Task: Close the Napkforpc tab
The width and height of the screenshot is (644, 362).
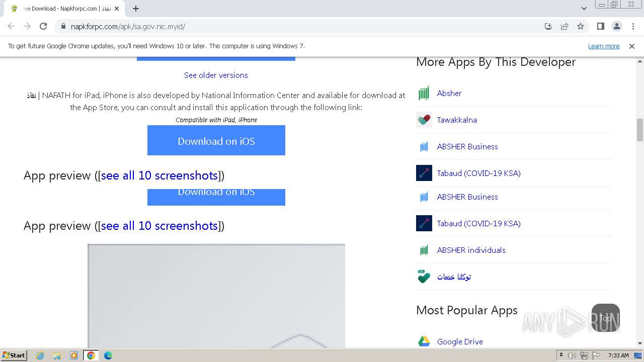Action: [117, 9]
